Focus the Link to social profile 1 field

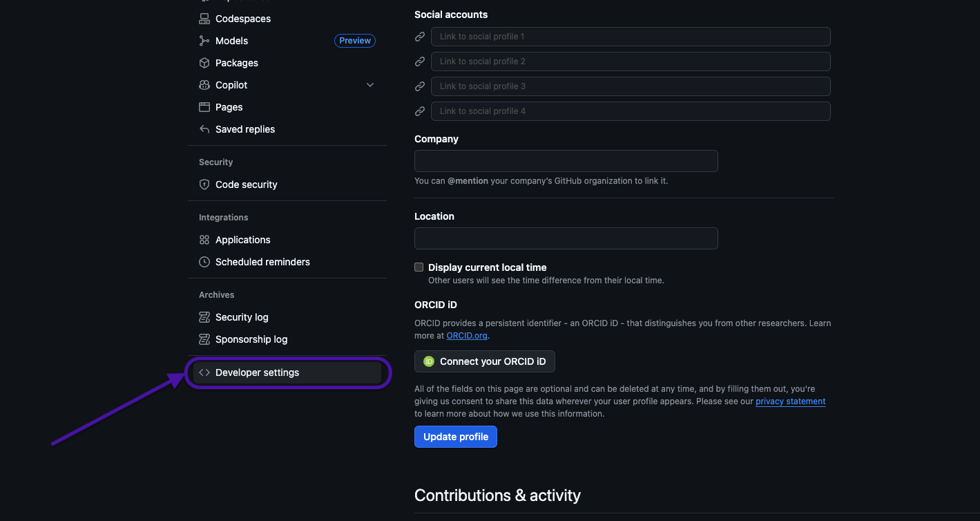pos(631,37)
